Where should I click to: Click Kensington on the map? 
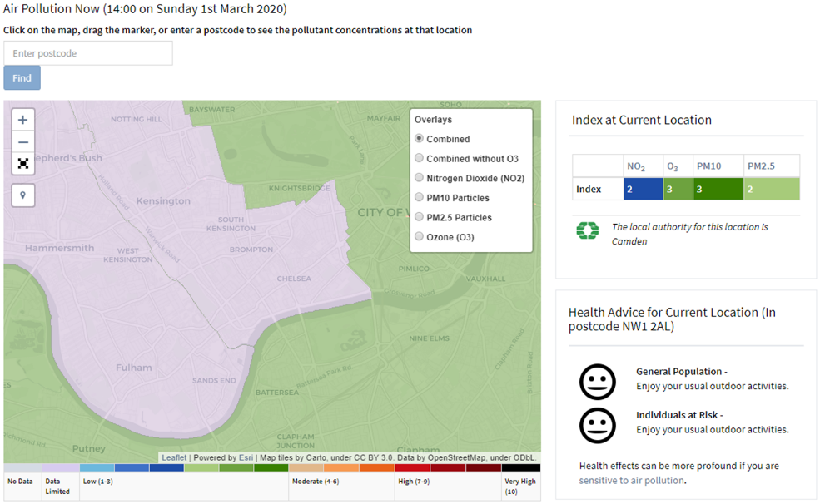click(163, 200)
